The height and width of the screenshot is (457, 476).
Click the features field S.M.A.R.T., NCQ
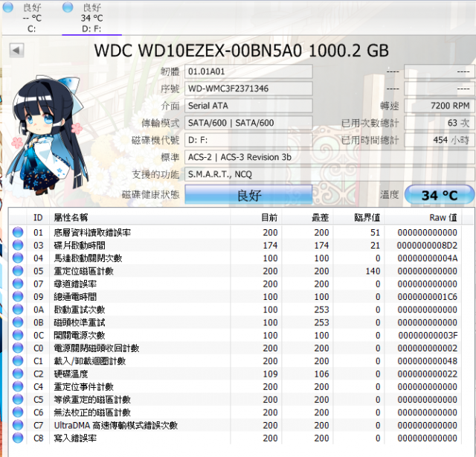click(x=329, y=174)
